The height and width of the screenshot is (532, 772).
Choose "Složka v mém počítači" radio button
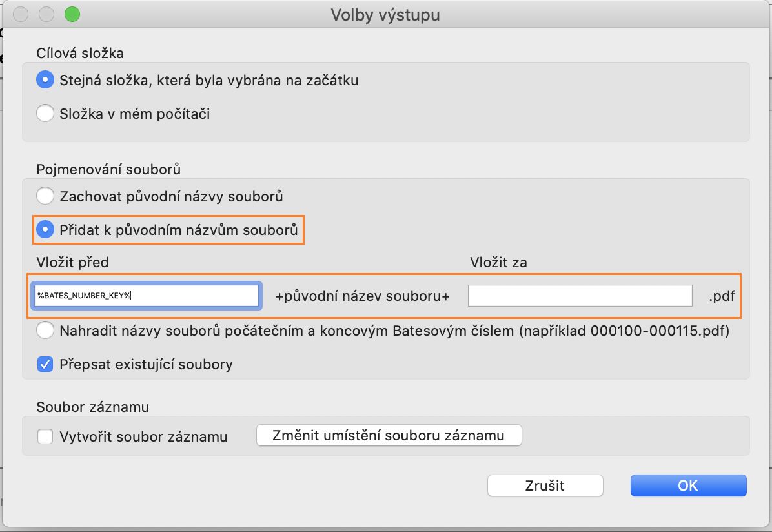point(45,114)
